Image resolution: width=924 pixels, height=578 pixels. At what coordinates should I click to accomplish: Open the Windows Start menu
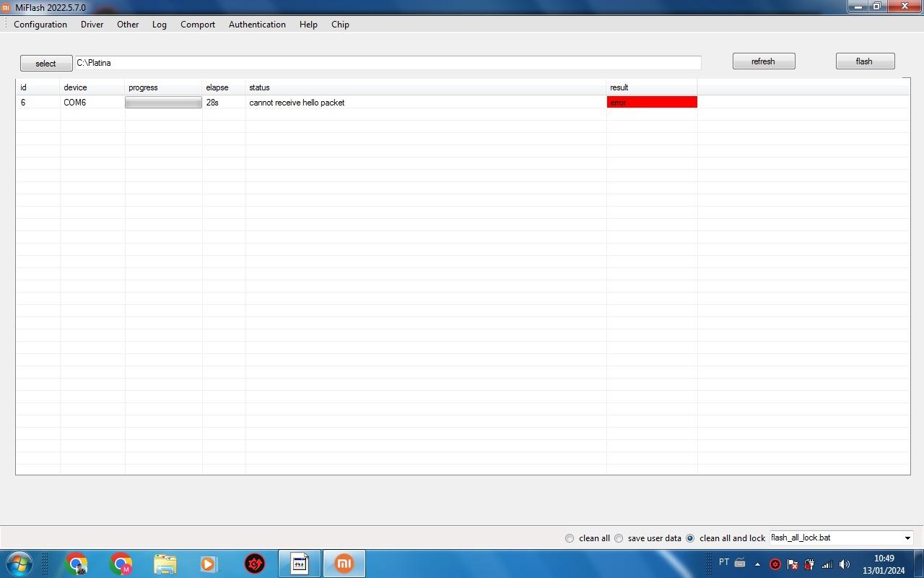point(18,564)
